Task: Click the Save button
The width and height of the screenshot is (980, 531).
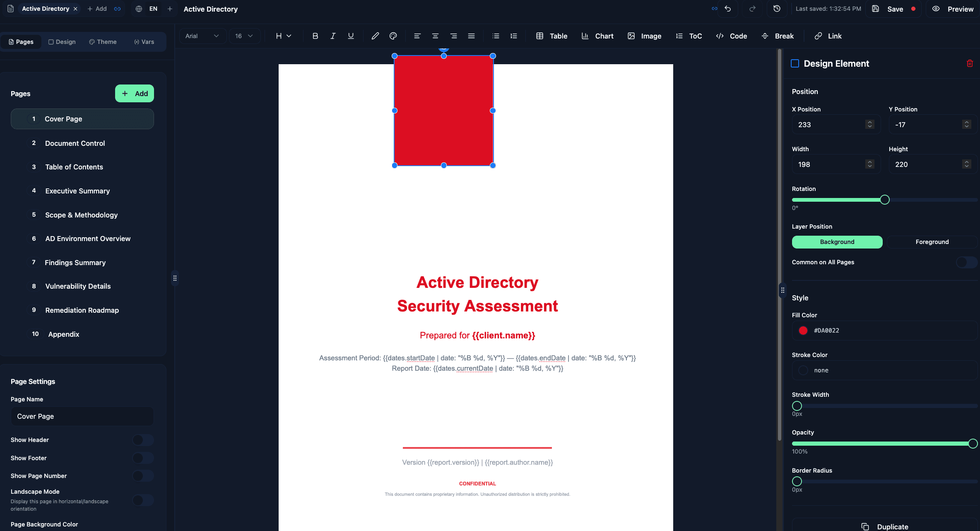Action: pyautogui.click(x=893, y=9)
